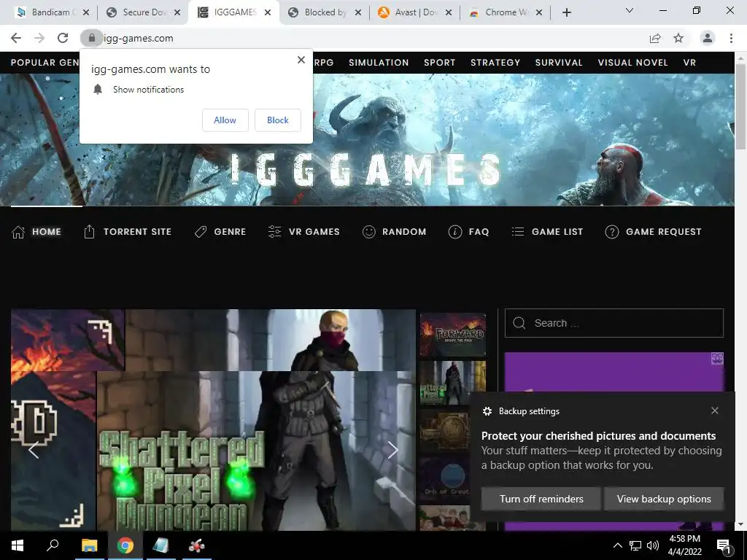This screenshot has height=560, width=747.
Task: Select the Forward game thumbnail
Action: 452,335
